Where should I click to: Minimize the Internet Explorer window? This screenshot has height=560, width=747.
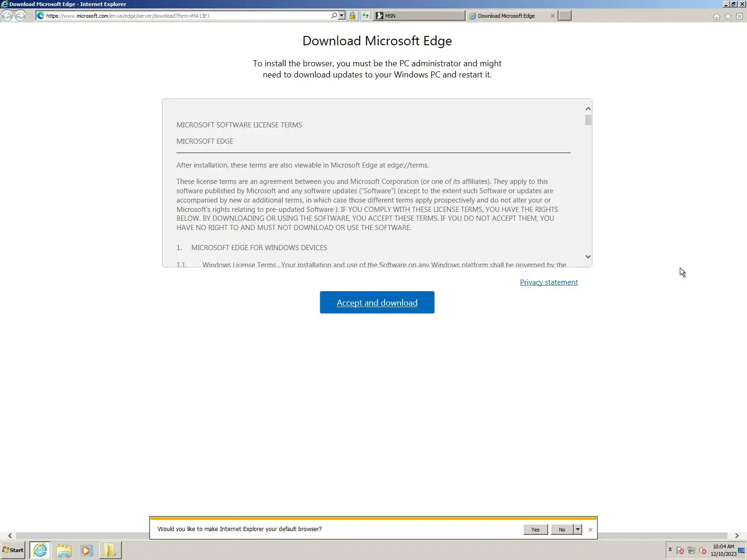tap(726, 4)
